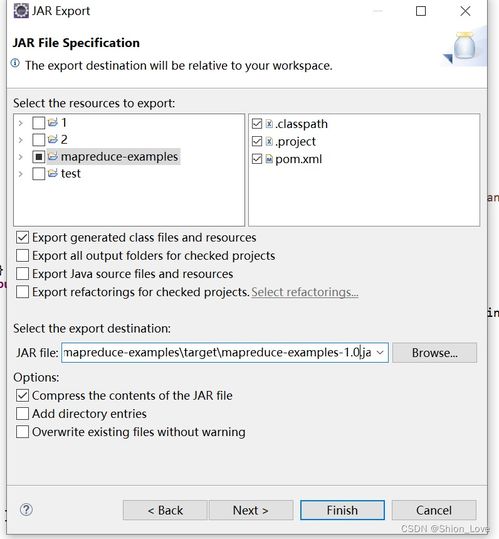Tick Add directory entries option
Screen dimensions: 499x539
(22, 414)
